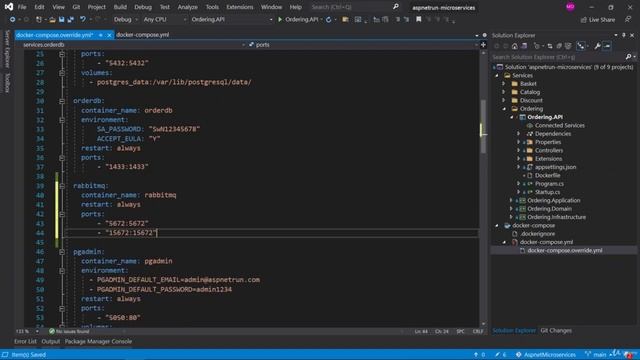Collapse the pgadmin code block at line 46

62,252
